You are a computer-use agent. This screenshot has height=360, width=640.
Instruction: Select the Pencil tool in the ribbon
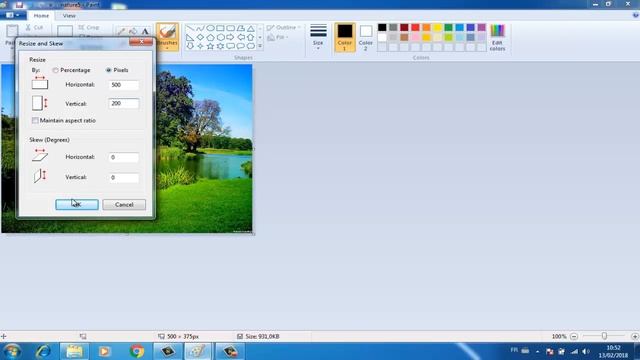[x=121, y=31]
